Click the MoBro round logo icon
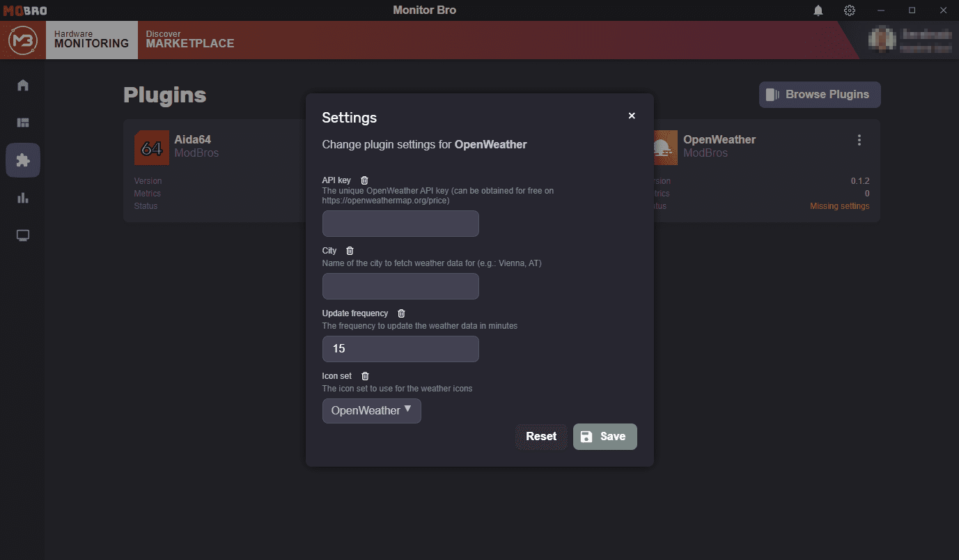 tap(23, 40)
